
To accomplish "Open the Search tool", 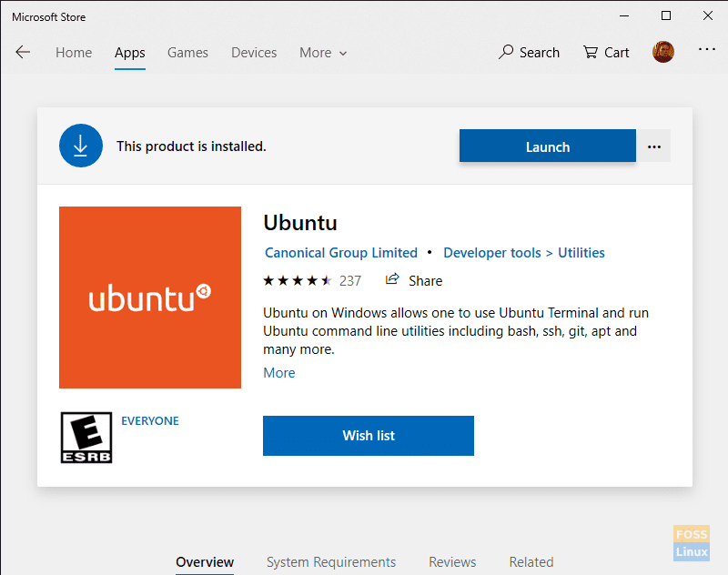I will (x=529, y=52).
